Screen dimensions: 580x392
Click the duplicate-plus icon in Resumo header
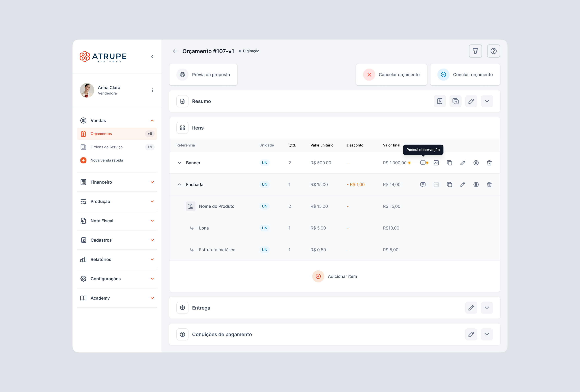tap(455, 101)
